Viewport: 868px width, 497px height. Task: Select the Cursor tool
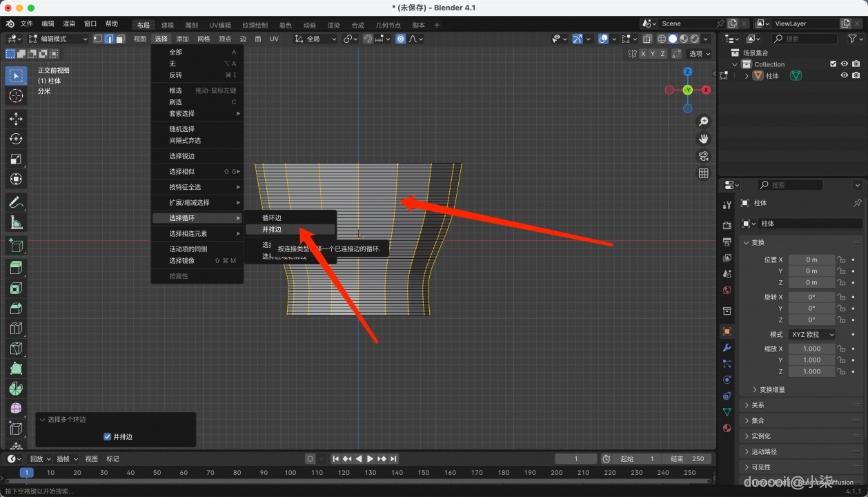coord(16,96)
